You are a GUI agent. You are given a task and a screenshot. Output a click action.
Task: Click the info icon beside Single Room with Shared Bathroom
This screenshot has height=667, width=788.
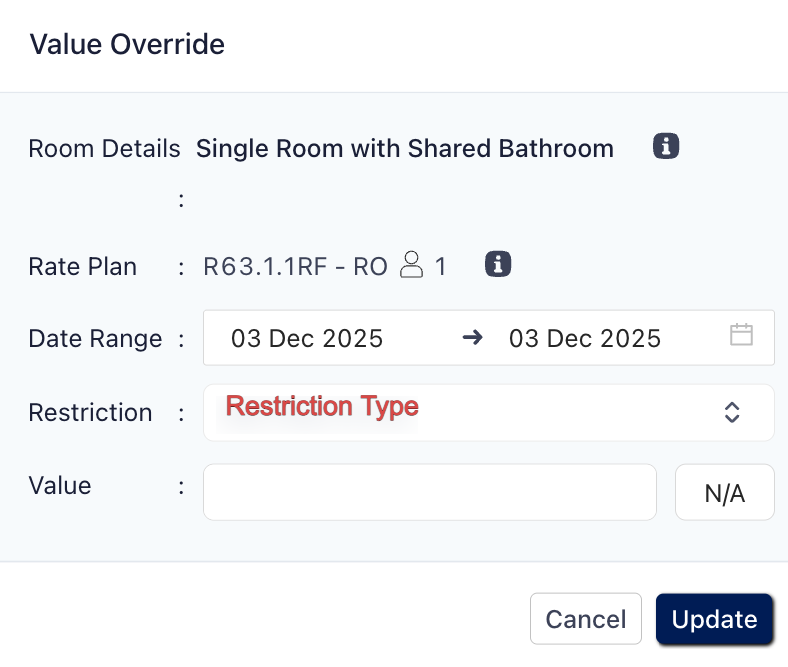pos(666,147)
